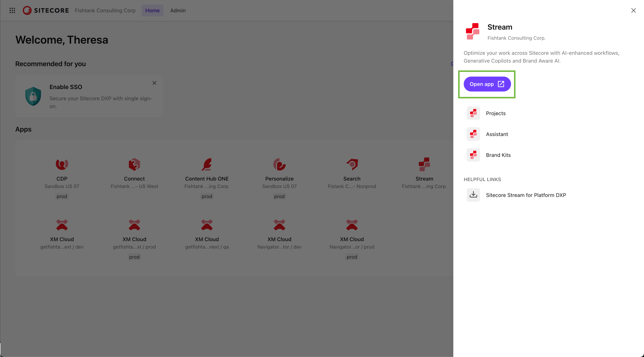Open XM Cloud getfishta...ext / dev icon
Screen dimensions: 644x357
click(x=62, y=225)
